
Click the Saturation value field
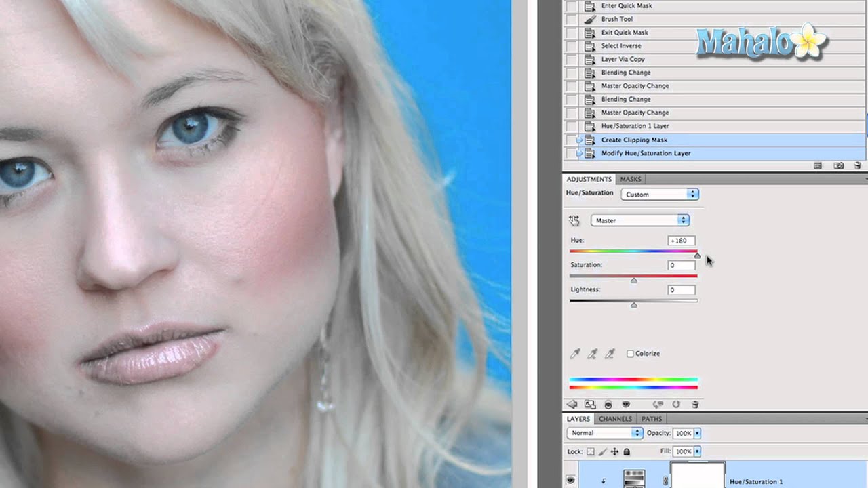coord(681,265)
